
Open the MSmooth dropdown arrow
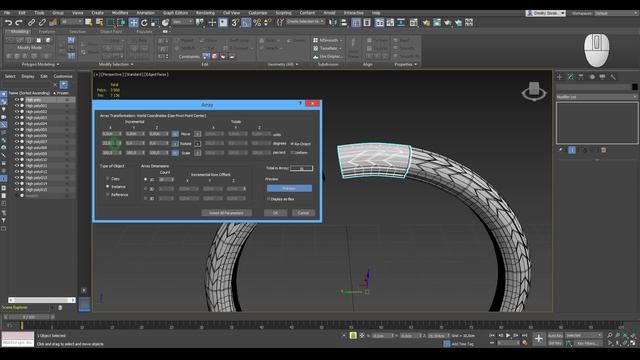coord(341,40)
